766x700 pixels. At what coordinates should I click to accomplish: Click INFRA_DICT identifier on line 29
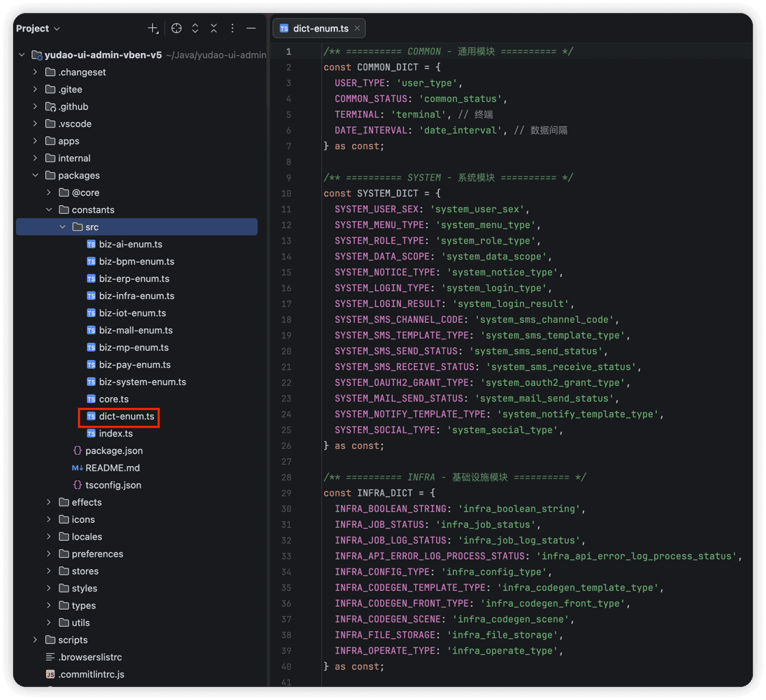pos(385,493)
